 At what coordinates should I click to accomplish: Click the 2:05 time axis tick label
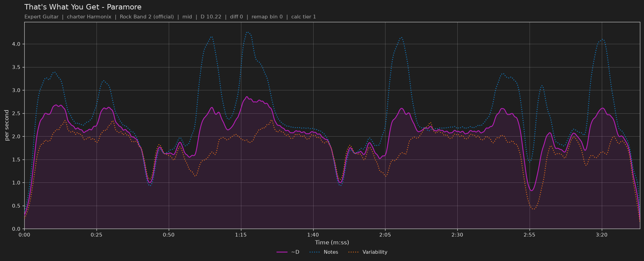pos(385,235)
